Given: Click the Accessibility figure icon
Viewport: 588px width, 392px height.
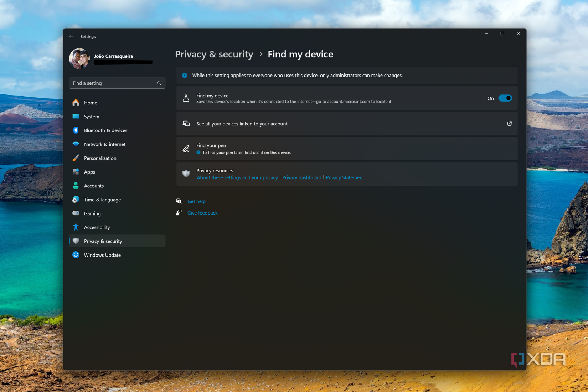Looking at the screenshot, I should point(76,227).
